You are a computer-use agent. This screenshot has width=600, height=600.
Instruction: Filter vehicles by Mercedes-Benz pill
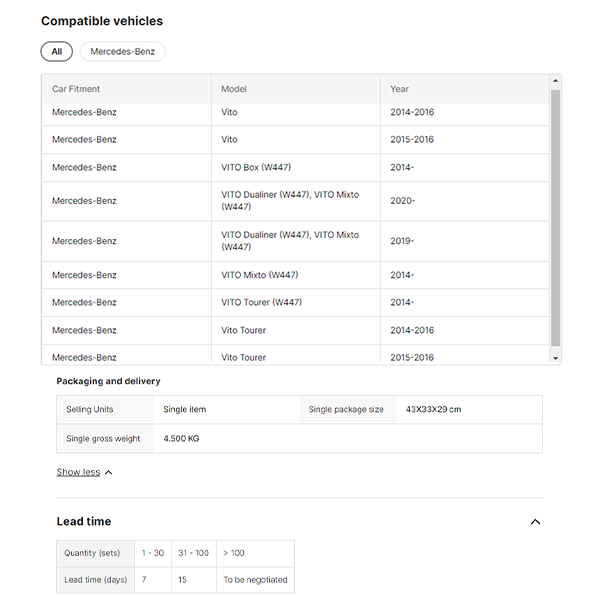[x=122, y=51]
